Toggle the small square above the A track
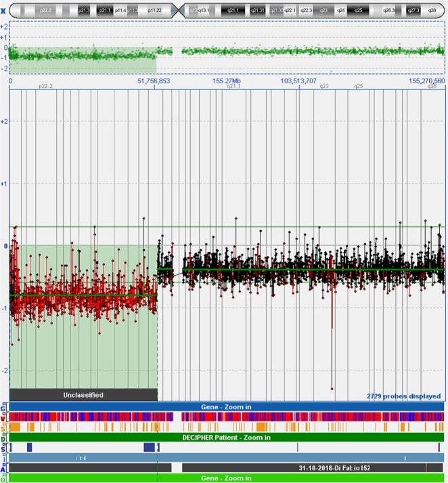448x483 pixels. point(3,463)
